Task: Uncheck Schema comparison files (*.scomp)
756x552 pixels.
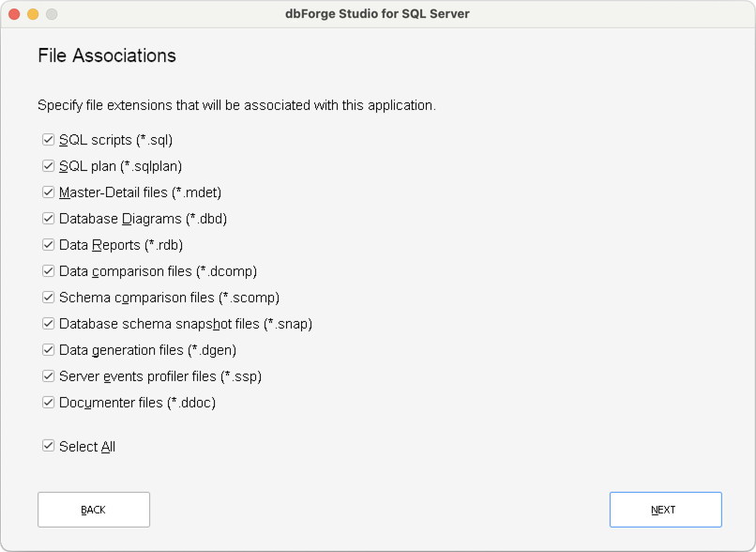Action: 48,297
